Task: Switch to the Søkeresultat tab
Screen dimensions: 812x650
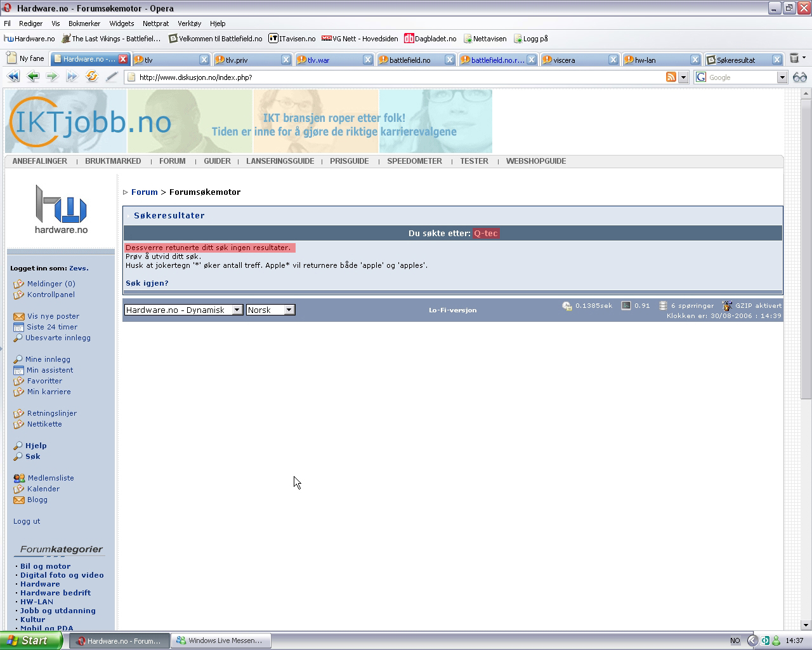Action: pyautogui.click(x=743, y=60)
